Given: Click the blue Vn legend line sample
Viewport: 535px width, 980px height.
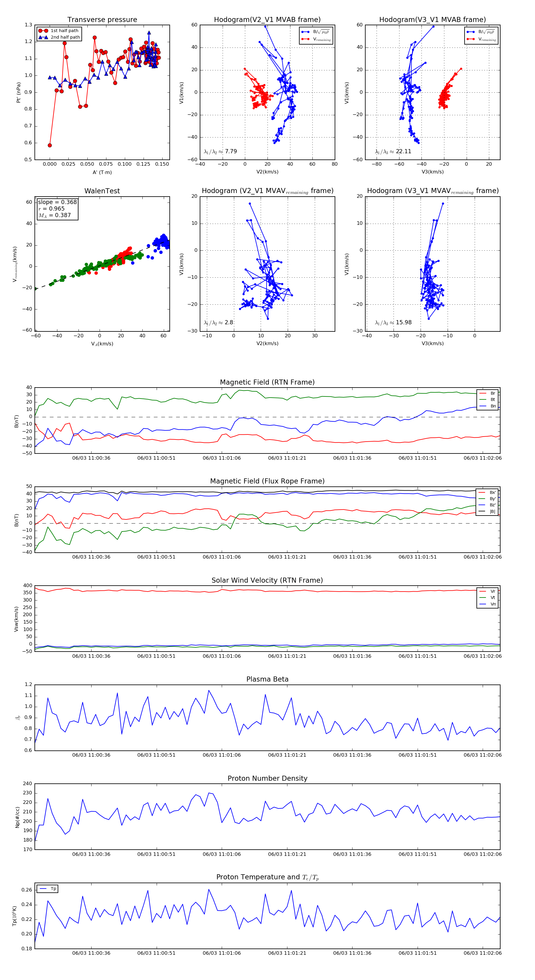Looking at the screenshot, I should point(482,604).
